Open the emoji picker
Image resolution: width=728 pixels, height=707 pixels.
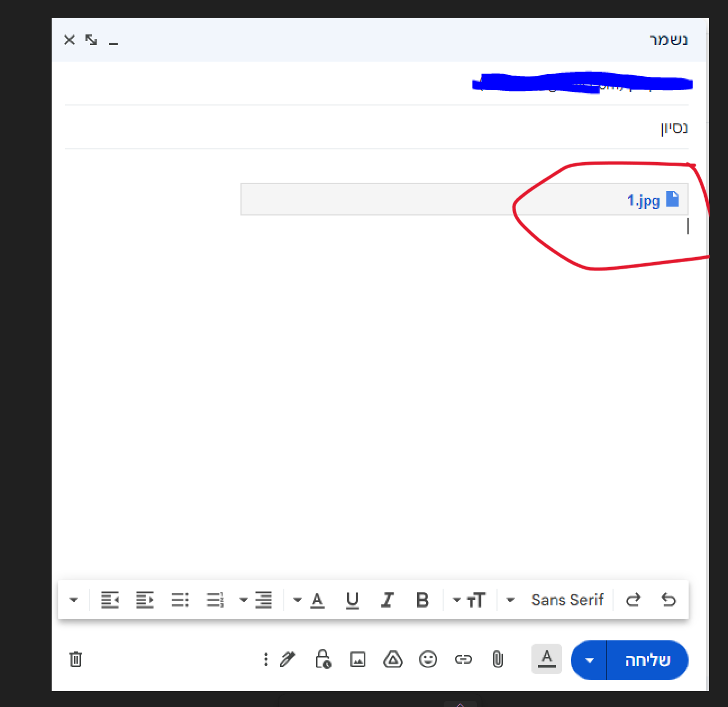click(428, 659)
